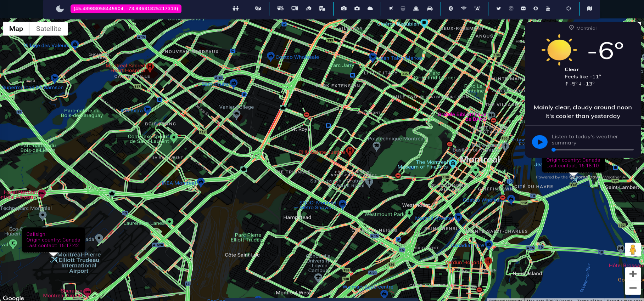Zoom in on the map

633,274
